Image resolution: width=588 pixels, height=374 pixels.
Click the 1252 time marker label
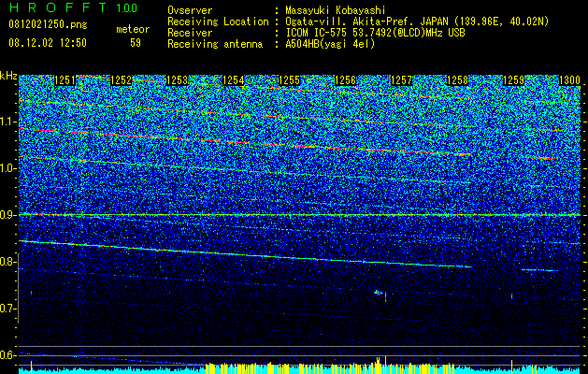(122, 80)
